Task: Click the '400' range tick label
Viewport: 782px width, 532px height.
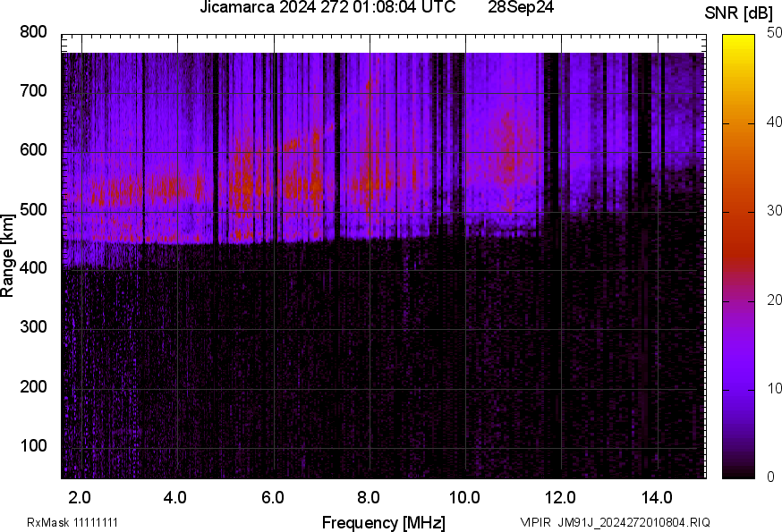Action: click(33, 269)
